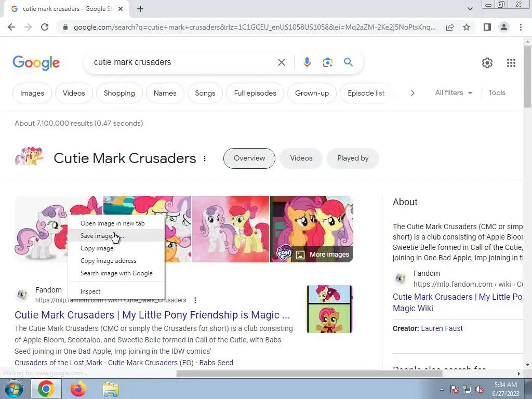Submit search with magnifier icon
The image size is (532, 399).
tap(348, 62)
